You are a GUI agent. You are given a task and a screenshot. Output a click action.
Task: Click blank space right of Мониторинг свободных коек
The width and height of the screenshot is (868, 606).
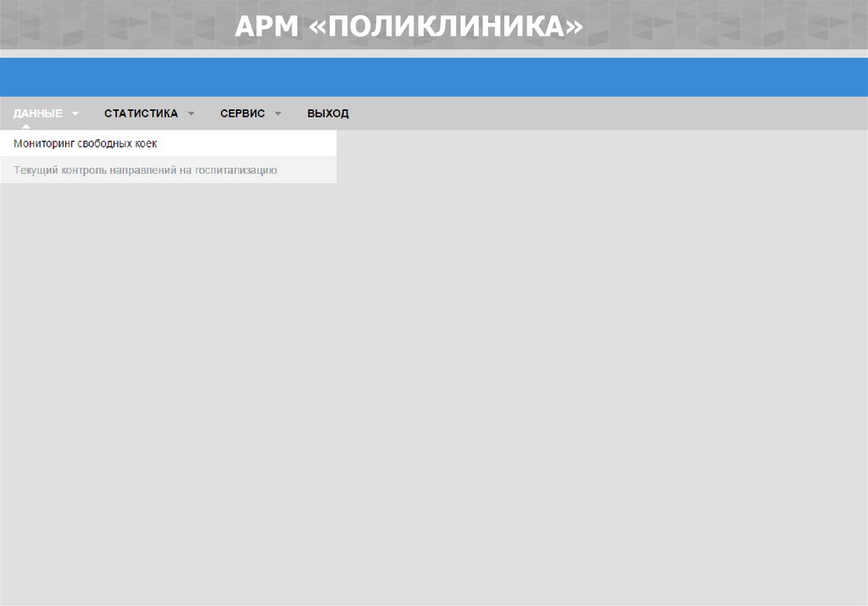pos(254,144)
